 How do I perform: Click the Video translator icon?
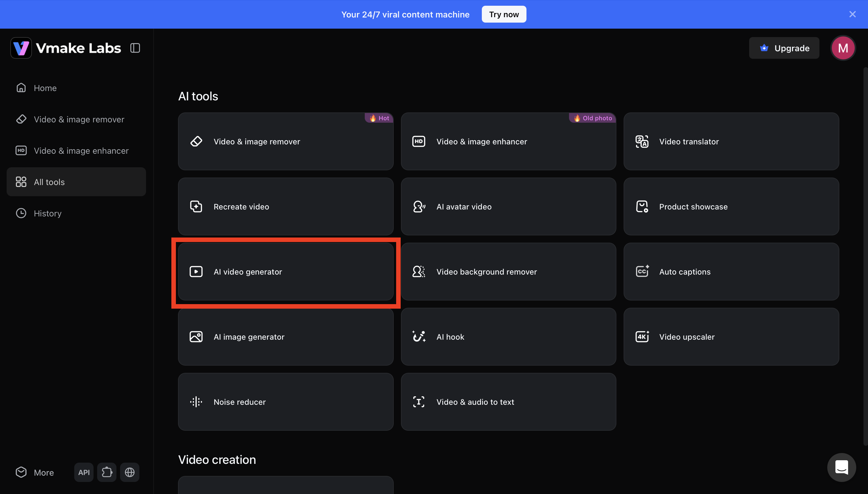pos(642,141)
